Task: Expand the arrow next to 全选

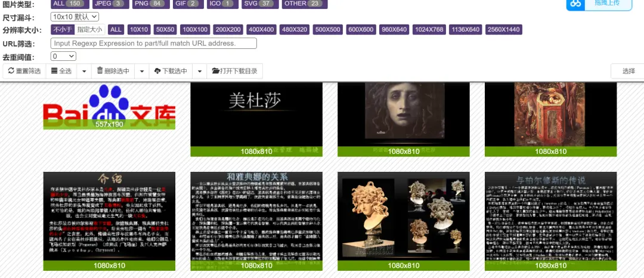Action: [x=84, y=71]
